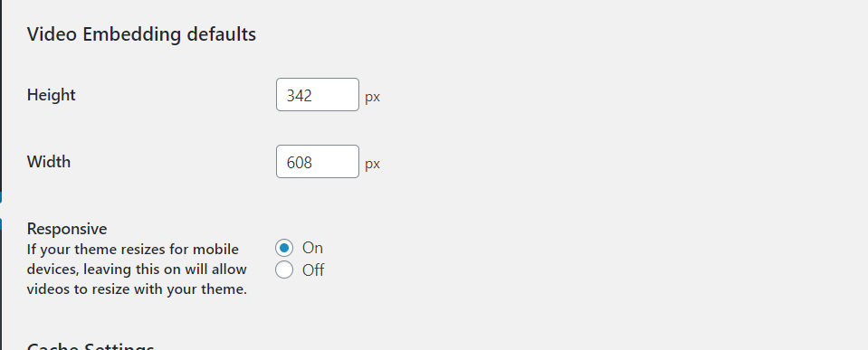Click the px unit beside Height

(x=373, y=98)
